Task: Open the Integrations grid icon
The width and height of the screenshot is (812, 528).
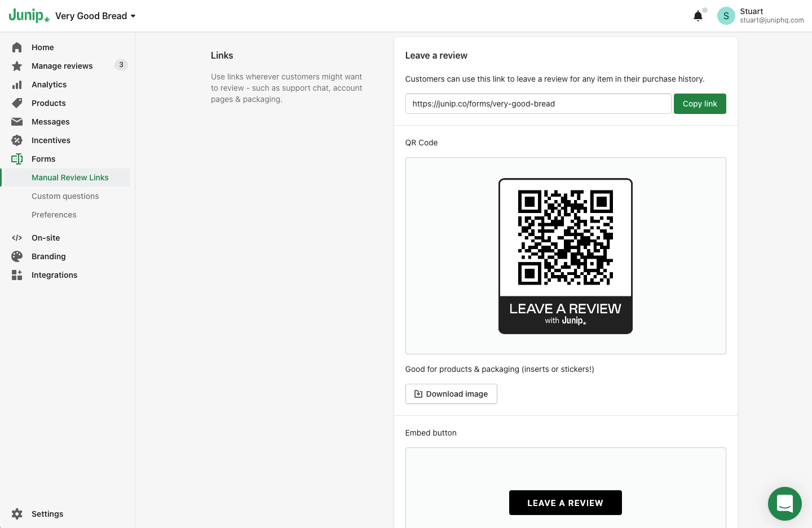Action: (17, 275)
